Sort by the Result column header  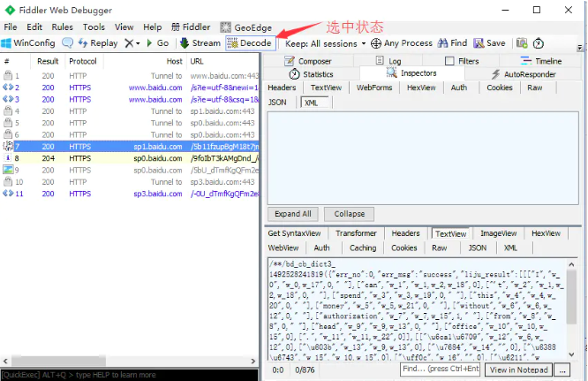pyautogui.click(x=48, y=61)
